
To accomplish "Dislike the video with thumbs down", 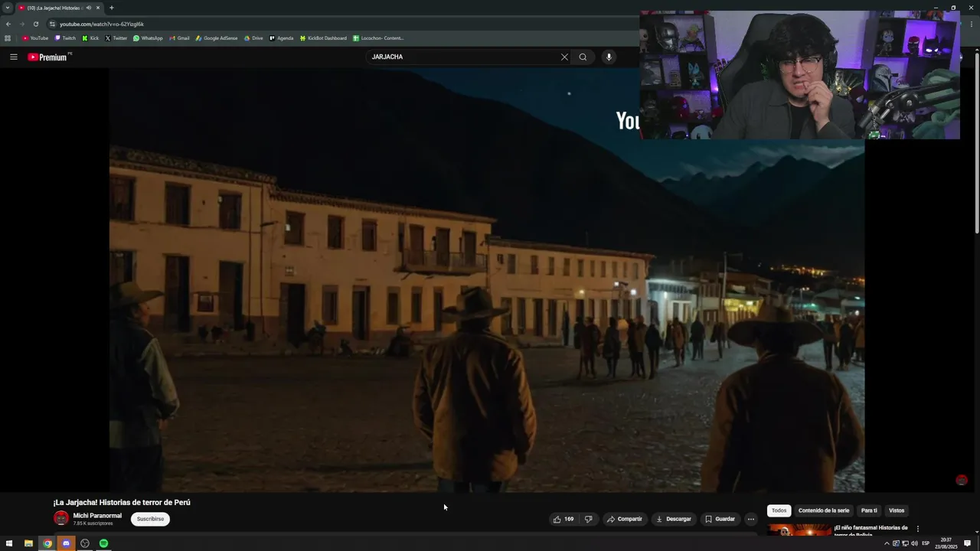I will (x=588, y=519).
